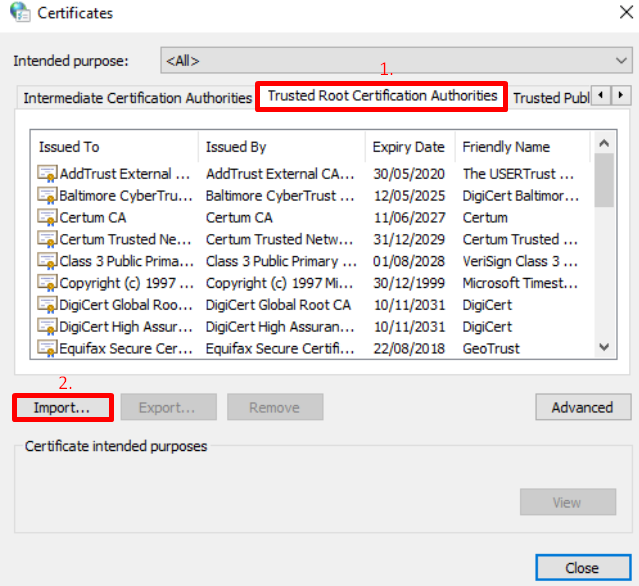Select the Certum Trusted Ne... entry
This screenshot has width=639, height=586.
(x=125, y=239)
